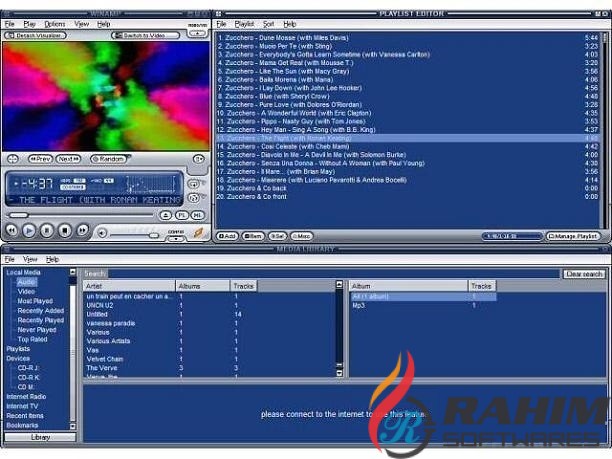This screenshot has width=612, height=459.
Task: Select Internet Radio in the library tree
Action: pos(26,397)
